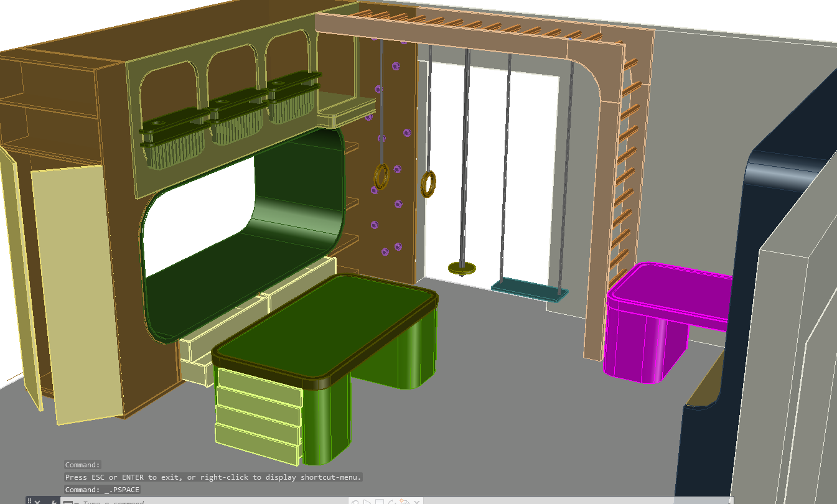This screenshot has height=504, width=837.
Task: Select the middle hanging basket on the shelf
Action: coord(237,121)
